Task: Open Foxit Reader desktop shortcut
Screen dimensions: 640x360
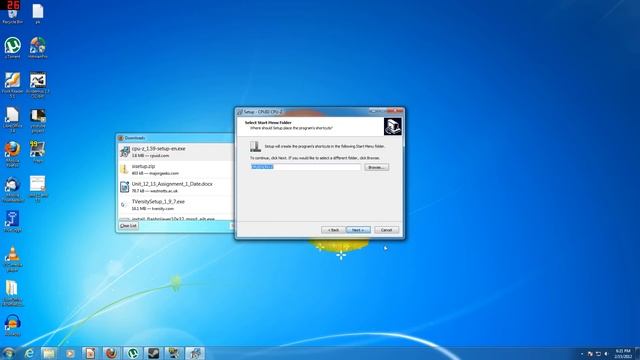Action: point(12,84)
